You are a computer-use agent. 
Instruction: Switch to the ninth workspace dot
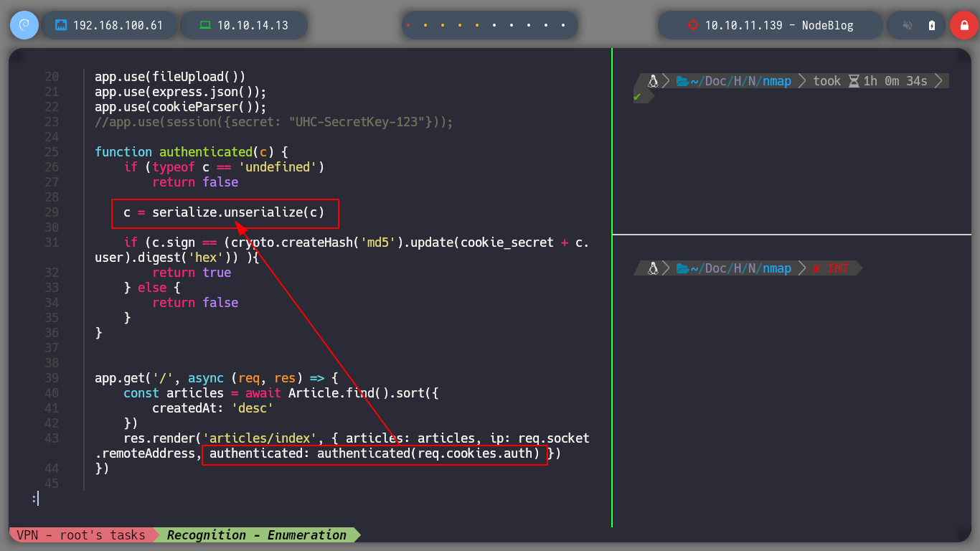tap(546, 25)
